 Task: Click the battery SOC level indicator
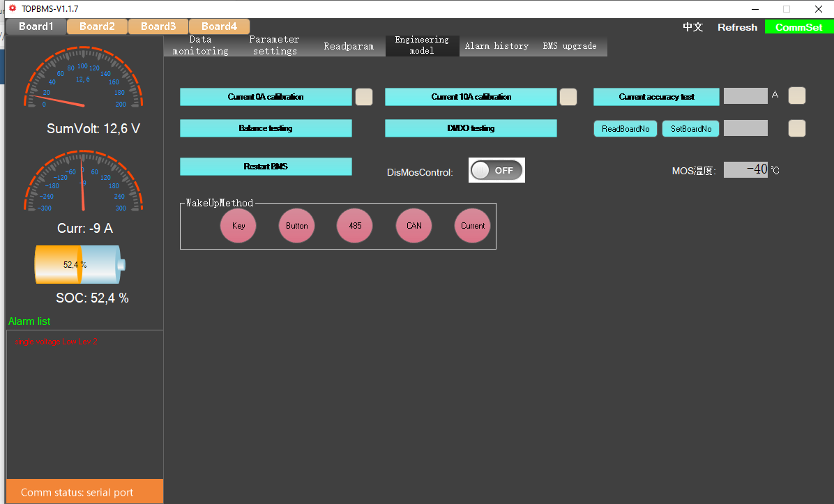point(80,265)
